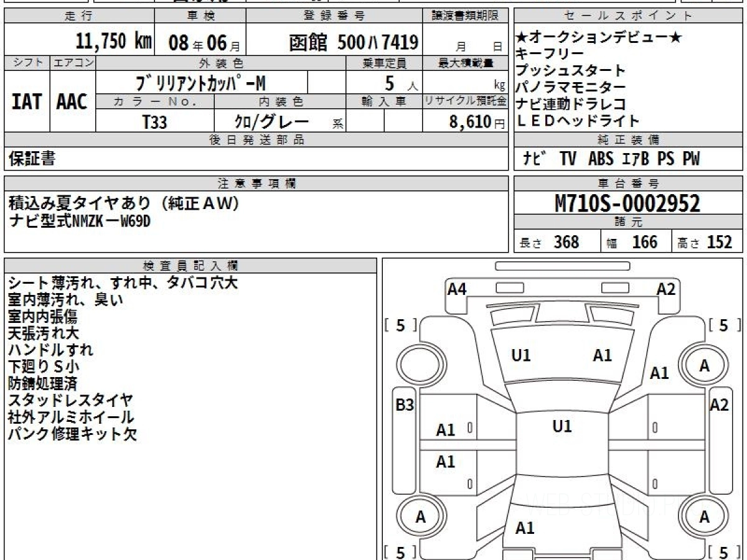This screenshot has height=560, width=747.
Task: Click the リサイクル預託金 header cell
Action: [x=465, y=101]
